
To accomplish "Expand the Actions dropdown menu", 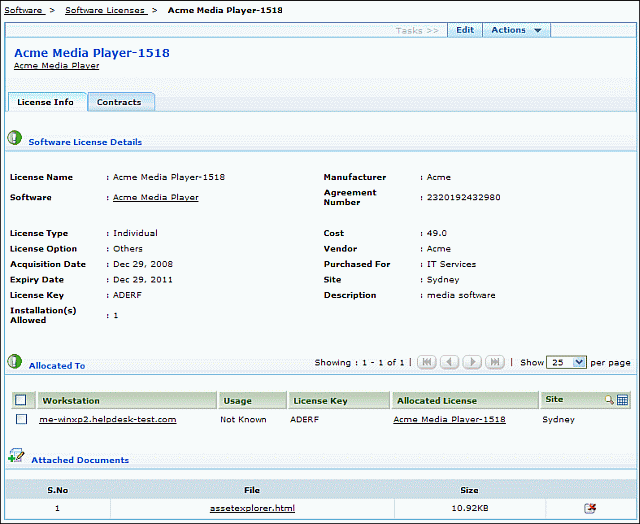I will (515, 30).
